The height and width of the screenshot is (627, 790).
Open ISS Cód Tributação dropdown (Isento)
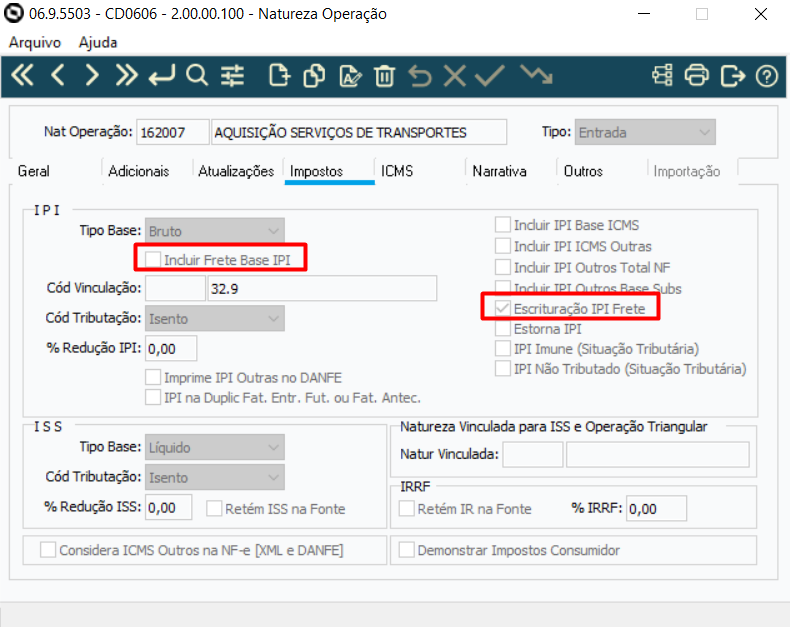point(215,477)
